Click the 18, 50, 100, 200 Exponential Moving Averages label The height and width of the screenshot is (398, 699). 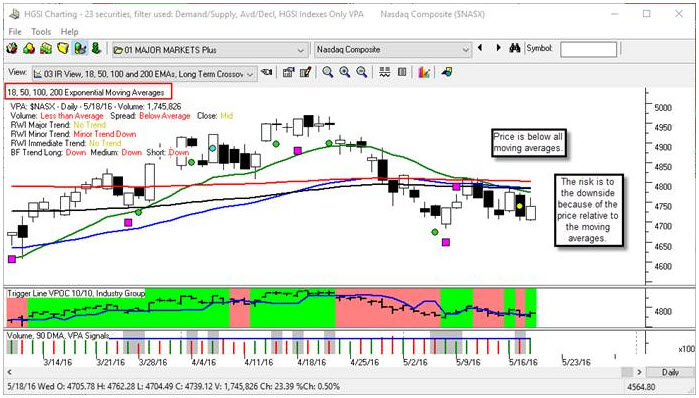pyautogui.click(x=87, y=92)
